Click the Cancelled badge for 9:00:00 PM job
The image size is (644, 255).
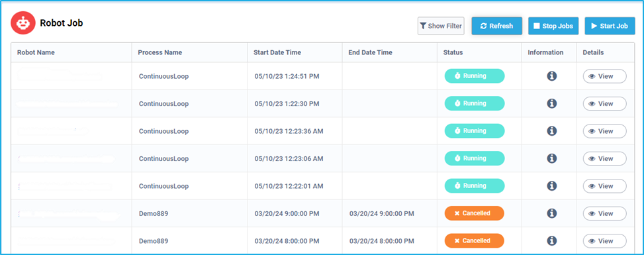click(x=475, y=213)
